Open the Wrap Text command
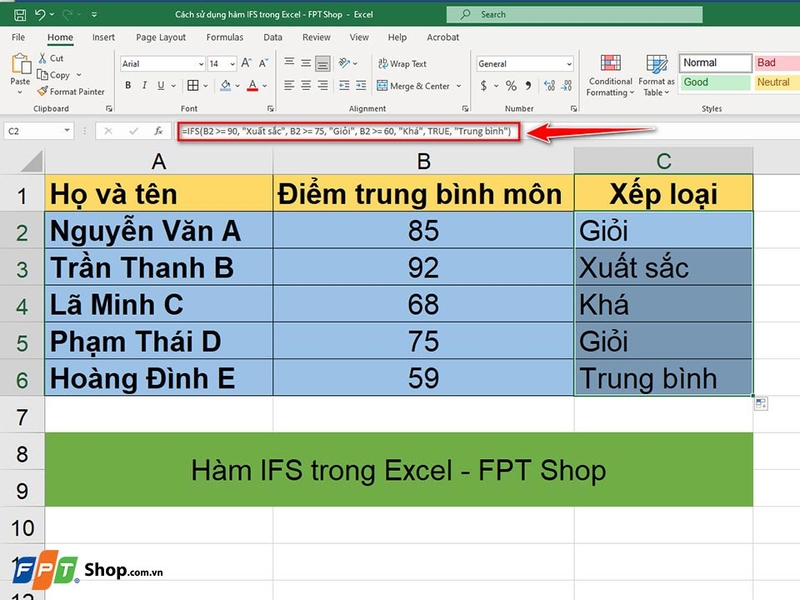This screenshot has width=800, height=600. pos(402,64)
